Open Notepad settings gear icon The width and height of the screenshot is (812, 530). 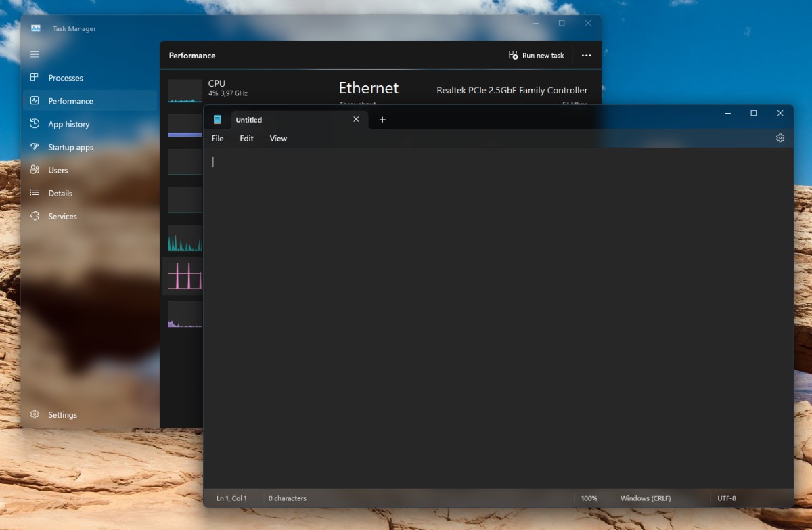780,138
